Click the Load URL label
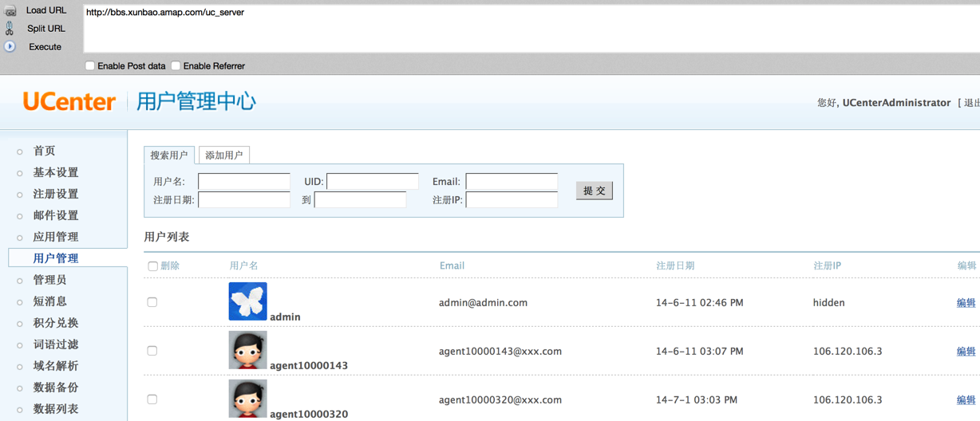The image size is (980, 421). [46, 10]
